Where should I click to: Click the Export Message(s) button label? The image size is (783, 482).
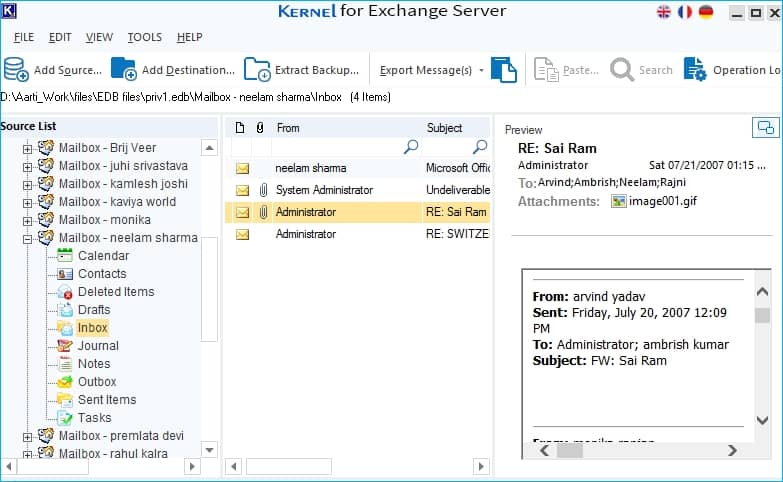tap(425, 70)
